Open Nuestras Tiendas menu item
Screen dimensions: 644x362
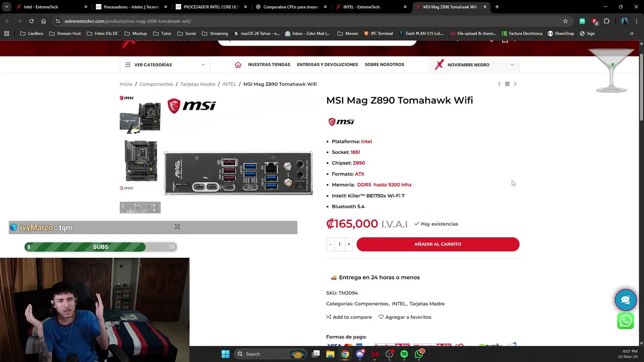(x=269, y=65)
